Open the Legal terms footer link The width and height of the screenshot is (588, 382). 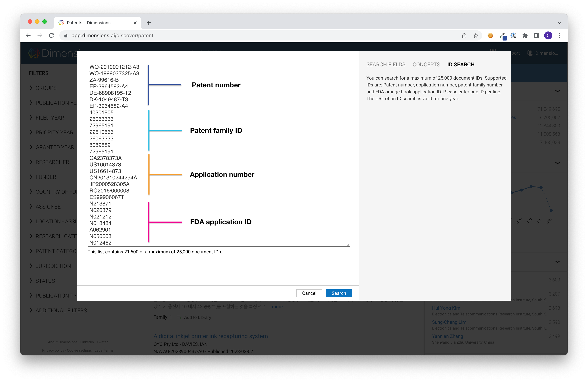[x=104, y=350]
